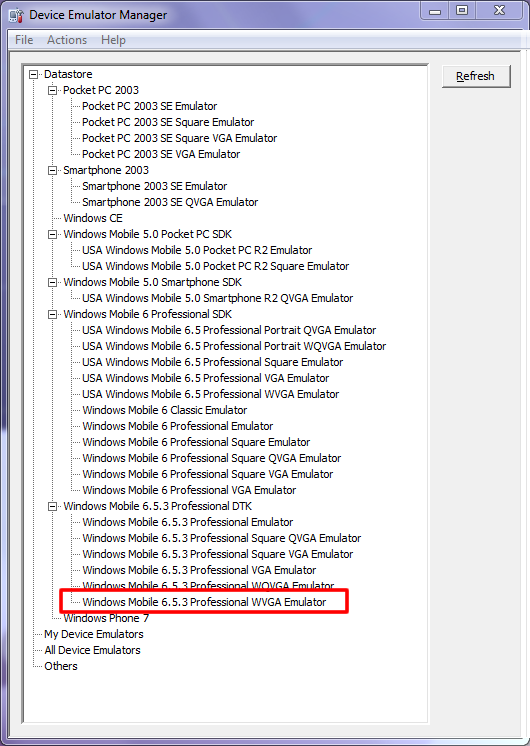Select USA WM 6.5 Professional Portrait WQVGA Emulator
The image size is (530, 746).
tap(234, 346)
